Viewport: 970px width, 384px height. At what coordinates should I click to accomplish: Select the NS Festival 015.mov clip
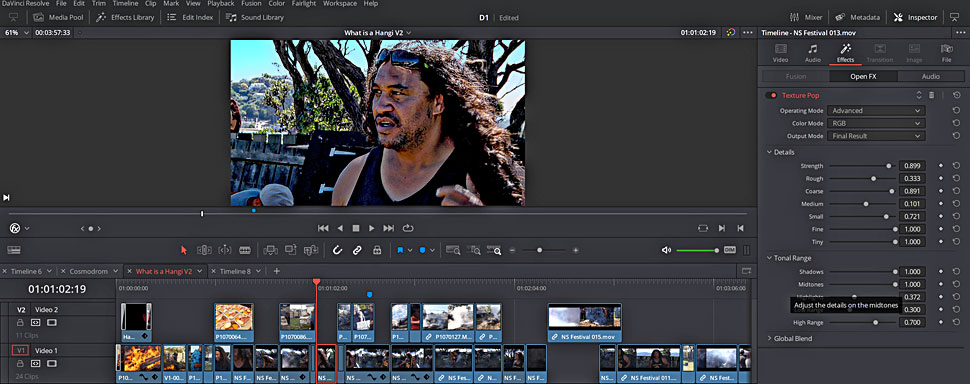click(x=585, y=323)
